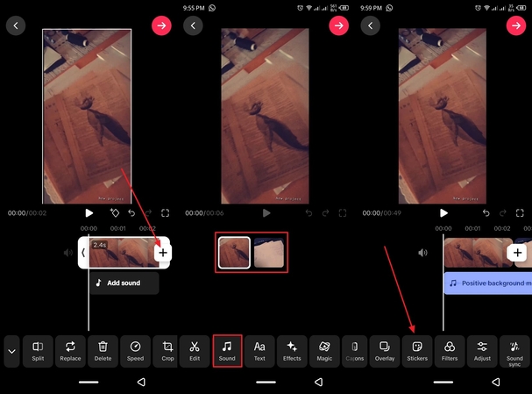This screenshot has width=532, height=394.
Task: Open the Captions tool
Action: [355, 351]
